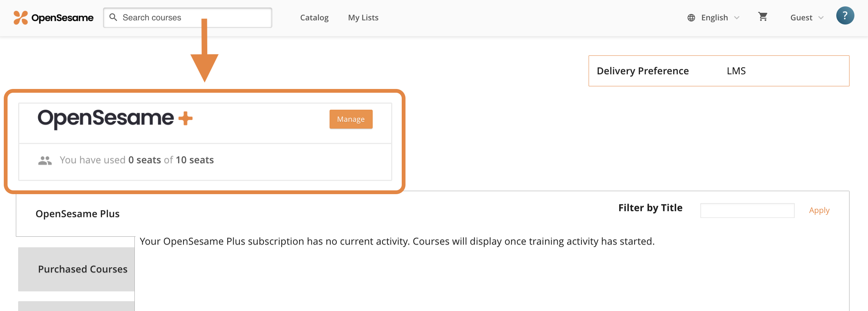Select the LMS delivery preference
This screenshot has height=311, width=868.
(735, 70)
